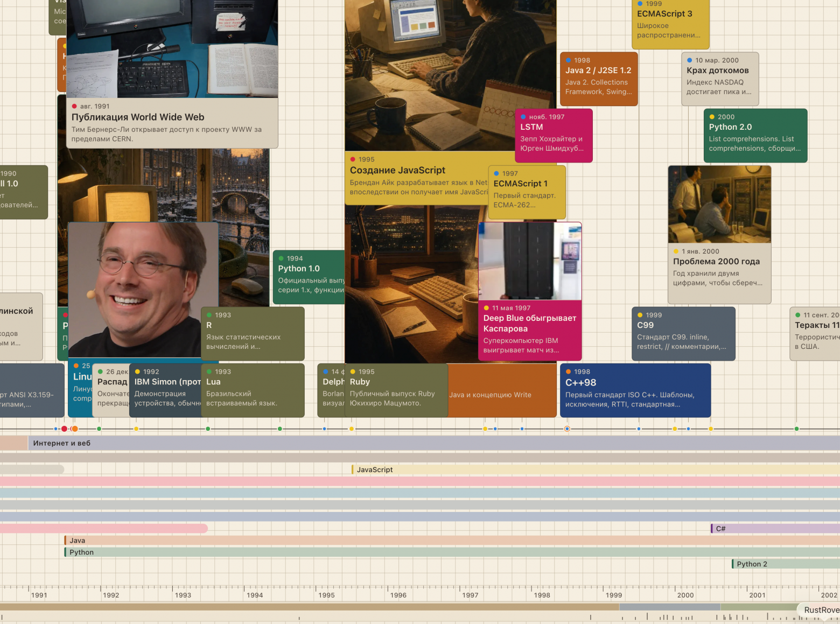View the Linus Torvalds portrait photo
Image resolution: width=840 pixels, height=624 pixels.
pos(143,290)
